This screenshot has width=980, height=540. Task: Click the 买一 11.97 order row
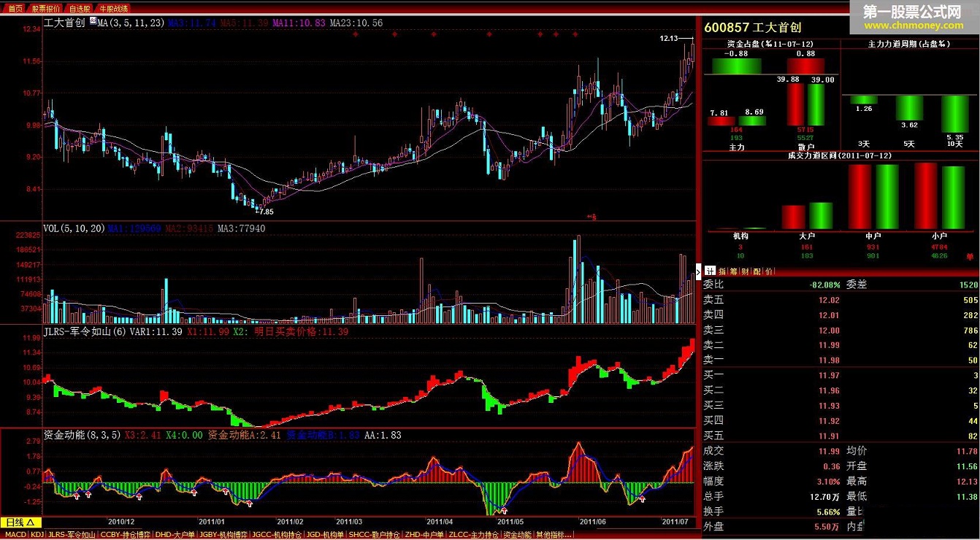pos(841,375)
